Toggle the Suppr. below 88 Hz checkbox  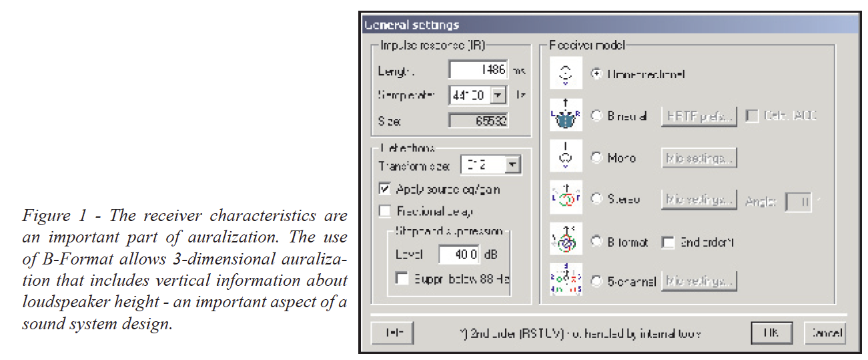402,279
